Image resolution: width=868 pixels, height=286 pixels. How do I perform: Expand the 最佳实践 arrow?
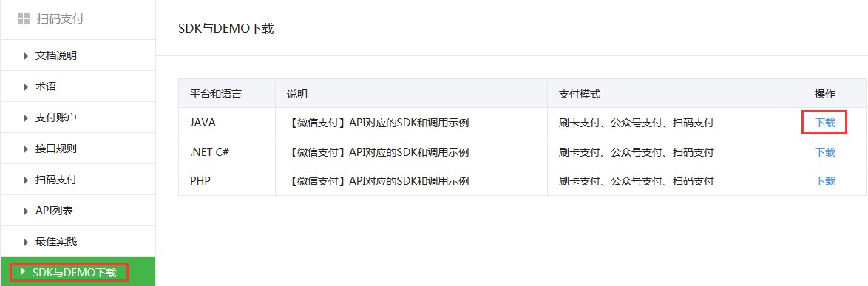click(x=25, y=242)
